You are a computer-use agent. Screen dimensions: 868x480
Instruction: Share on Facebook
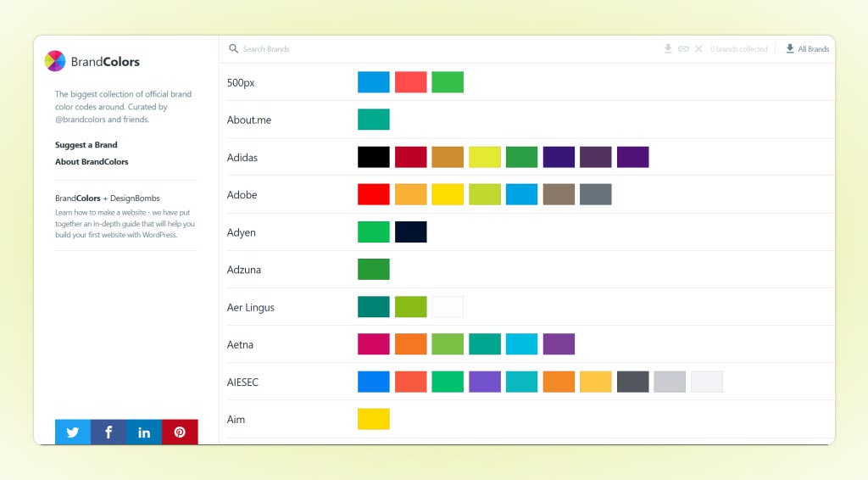coord(108,432)
